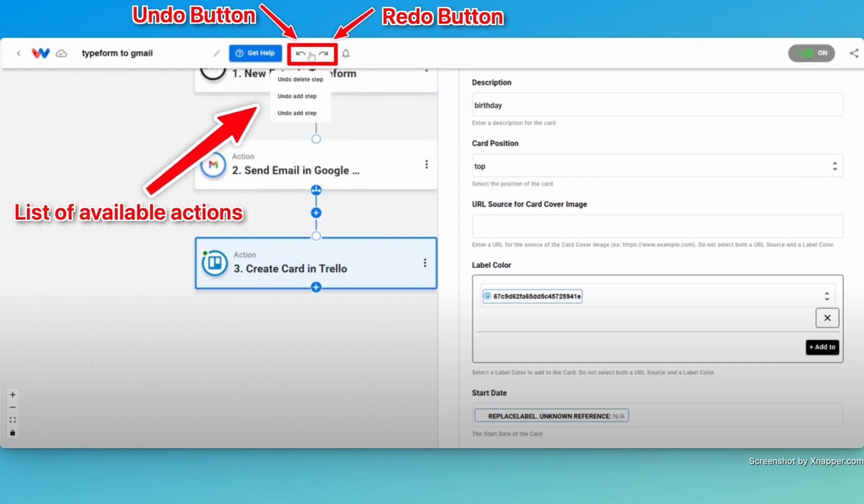
Task: Rename workflow with the pencil edit icon
Action: 216,53
